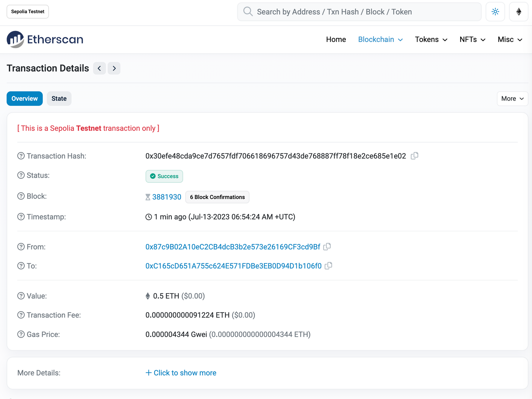Click help icon beside Transaction Fee

coord(21,315)
